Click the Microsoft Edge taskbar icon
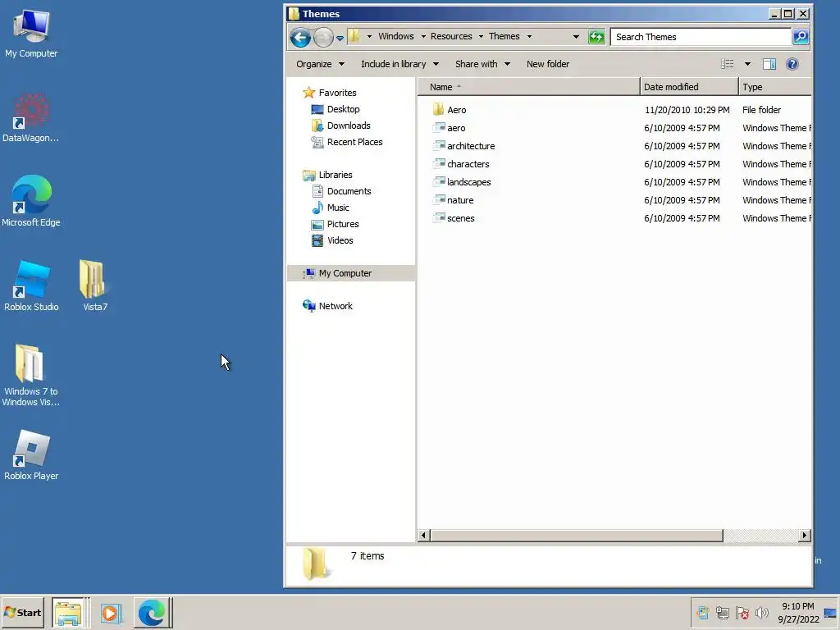Viewport: 840px width, 630px height. tap(152, 612)
